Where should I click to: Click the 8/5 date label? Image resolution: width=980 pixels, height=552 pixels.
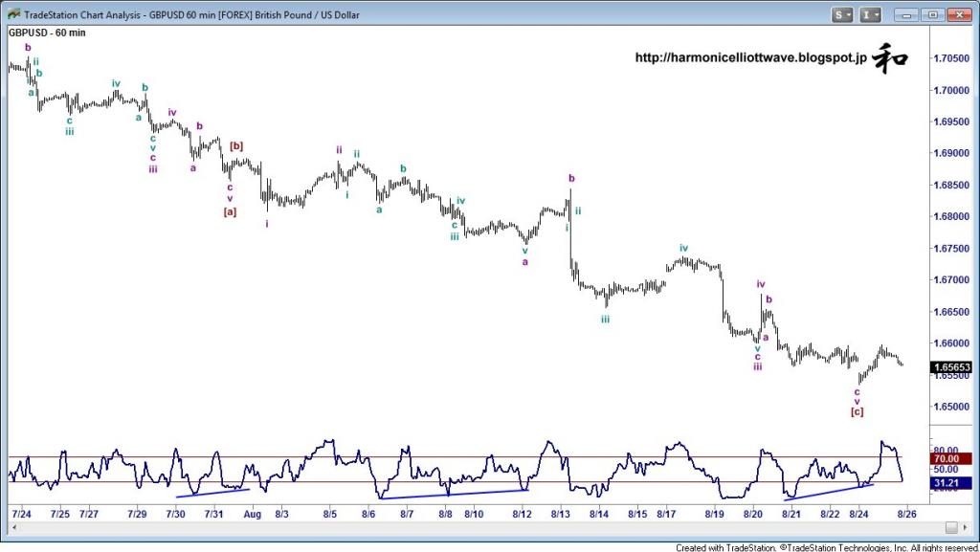(x=330, y=514)
